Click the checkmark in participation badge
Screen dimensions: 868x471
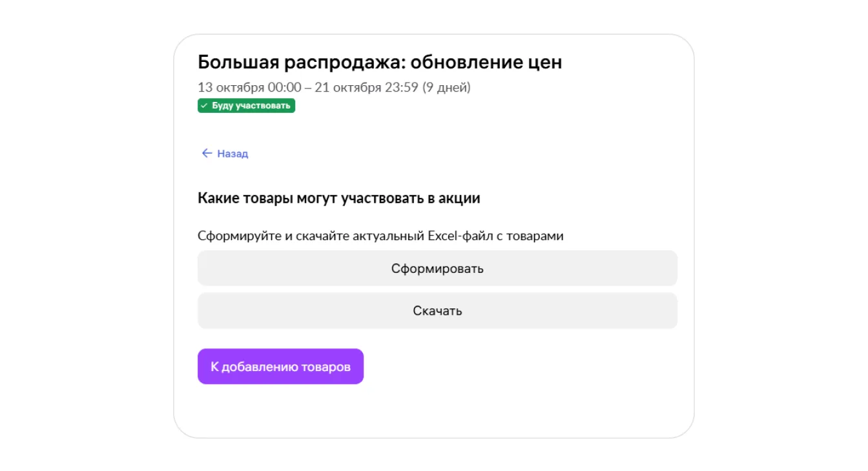point(204,106)
